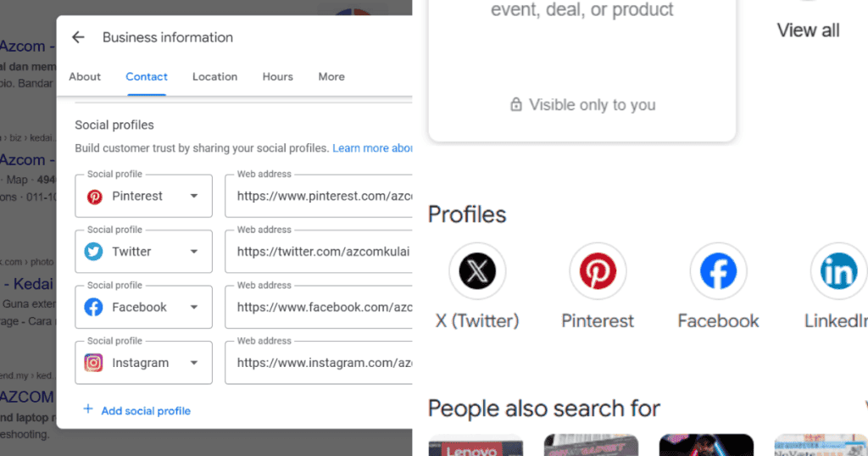Click the back arrow in Business information

click(x=78, y=37)
